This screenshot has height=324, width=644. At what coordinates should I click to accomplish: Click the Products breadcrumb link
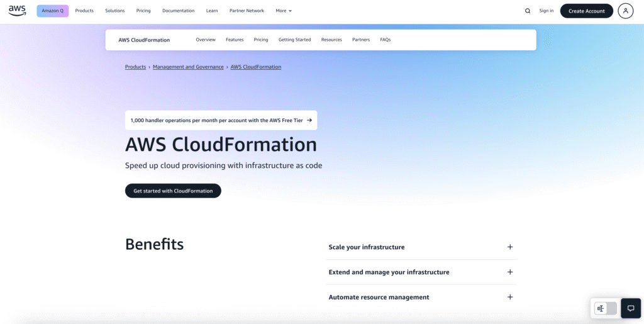(x=136, y=67)
